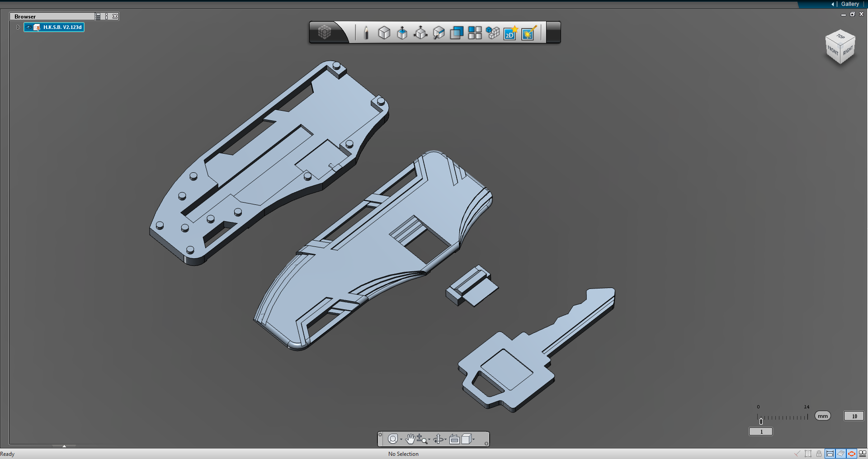The image size is (868, 459).
Task: Open the 123D application menu cube
Action: 325,32
